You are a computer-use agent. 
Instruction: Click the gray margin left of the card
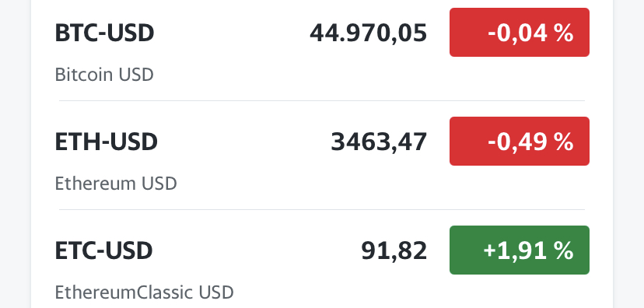15,154
